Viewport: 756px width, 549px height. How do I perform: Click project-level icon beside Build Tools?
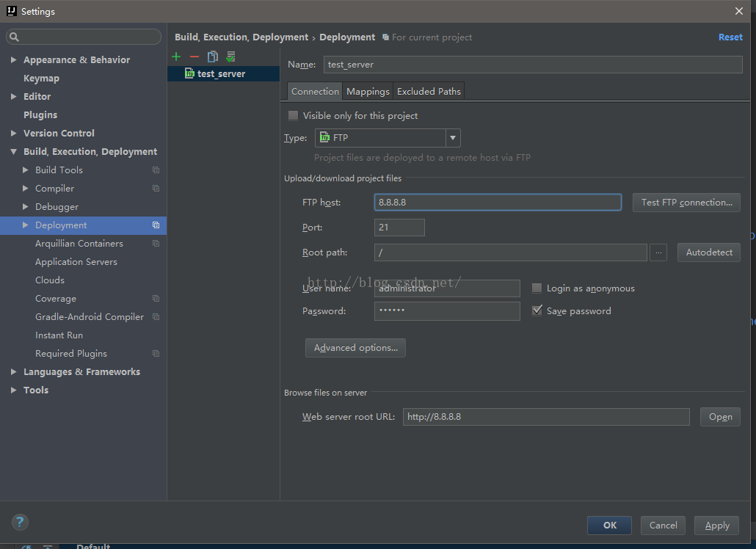click(x=156, y=170)
